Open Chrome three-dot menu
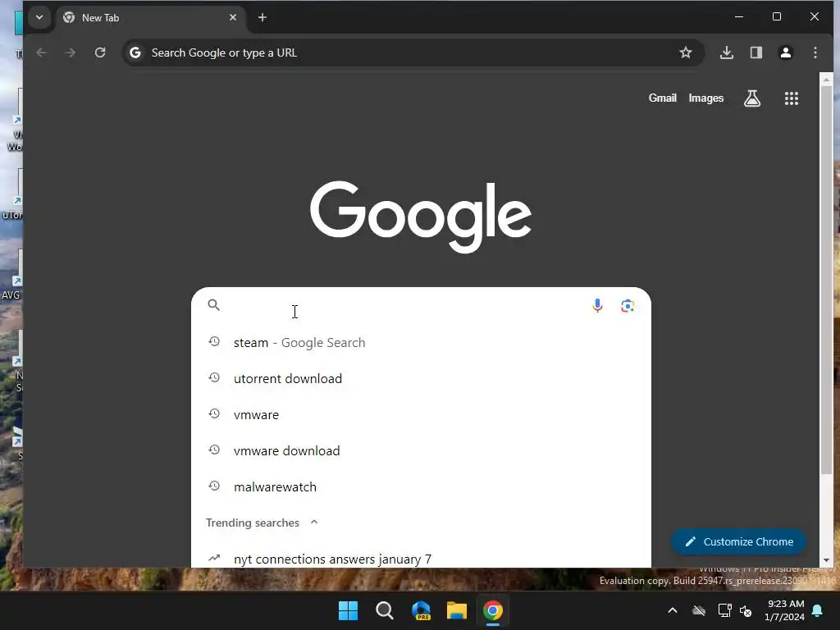 tap(815, 52)
